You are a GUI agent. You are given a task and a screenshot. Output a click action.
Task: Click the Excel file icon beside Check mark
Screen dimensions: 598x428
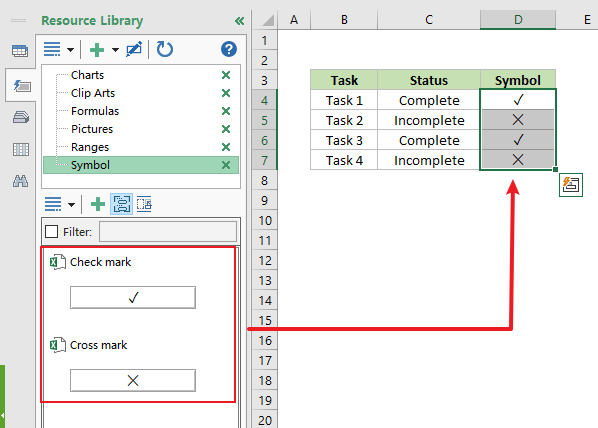coord(58,262)
